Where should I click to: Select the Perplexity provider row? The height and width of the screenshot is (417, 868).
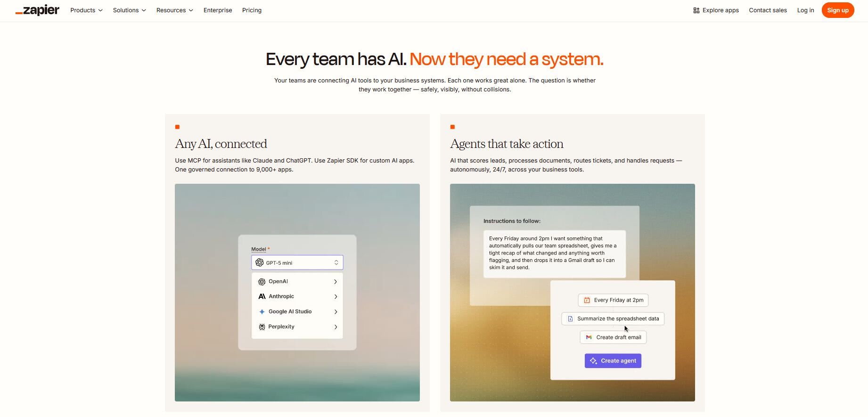[x=297, y=327]
